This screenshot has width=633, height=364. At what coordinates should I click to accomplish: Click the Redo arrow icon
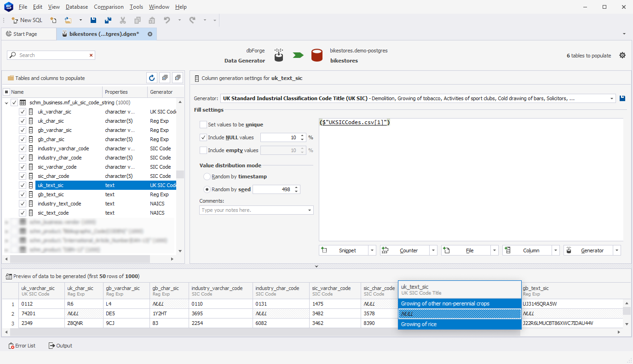(x=192, y=20)
